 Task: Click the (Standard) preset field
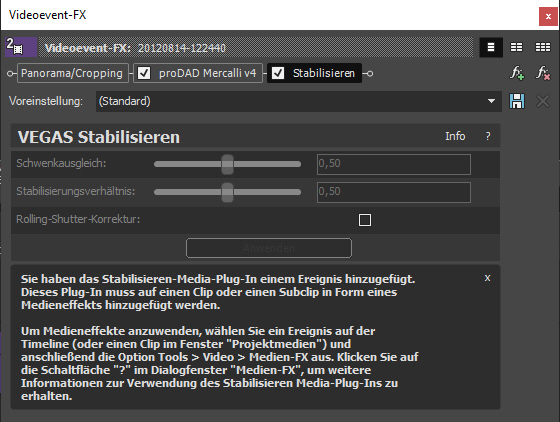pyautogui.click(x=299, y=101)
